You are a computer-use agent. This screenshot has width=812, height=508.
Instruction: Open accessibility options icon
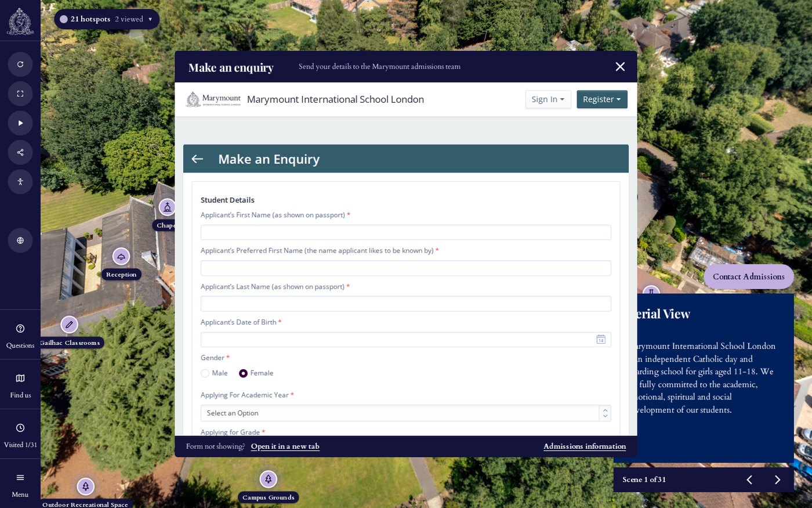pyautogui.click(x=20, y=182)
